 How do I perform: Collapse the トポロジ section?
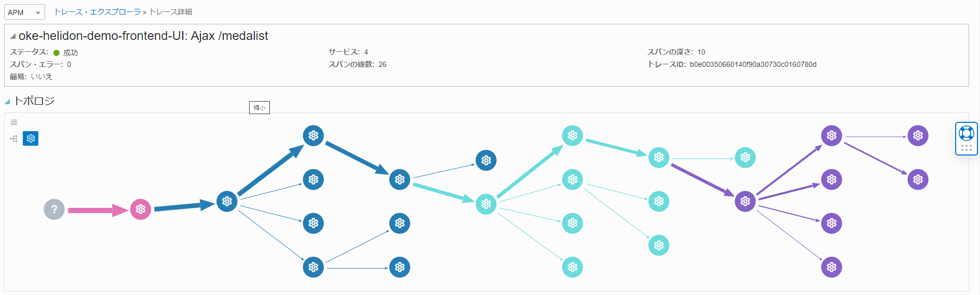click(x=7, y=102)
